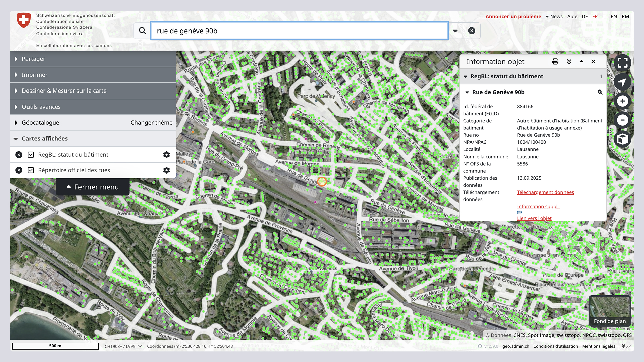This screenshot has height=362, width=644.
Task: Open search options dropdown arrow
Action: coord(455,31)
